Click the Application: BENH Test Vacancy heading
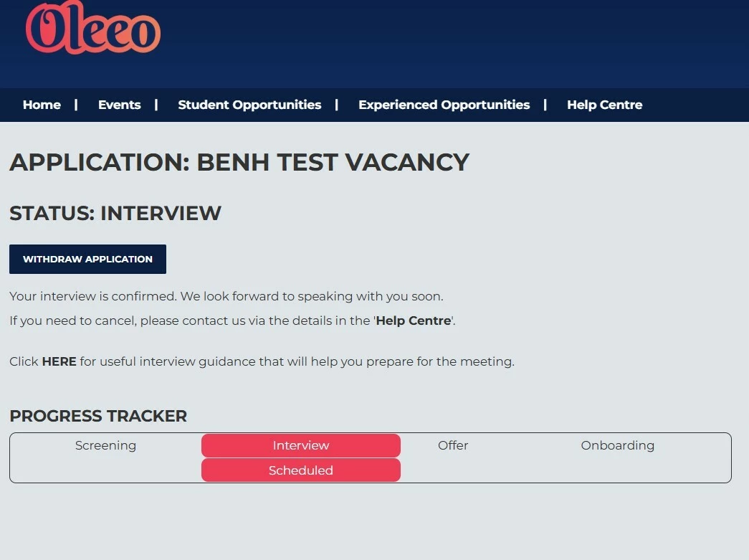This screenshot has width=749, height=560. (x=239, y=162)
